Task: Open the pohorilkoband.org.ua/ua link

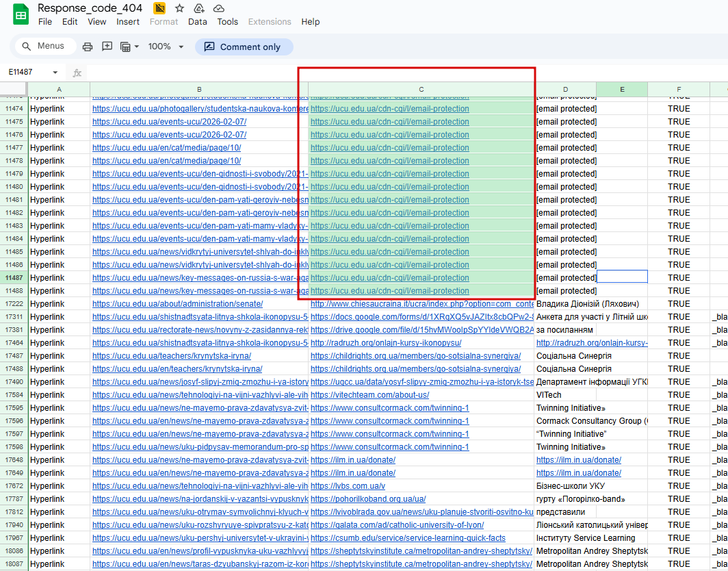Action: (368, 499)
